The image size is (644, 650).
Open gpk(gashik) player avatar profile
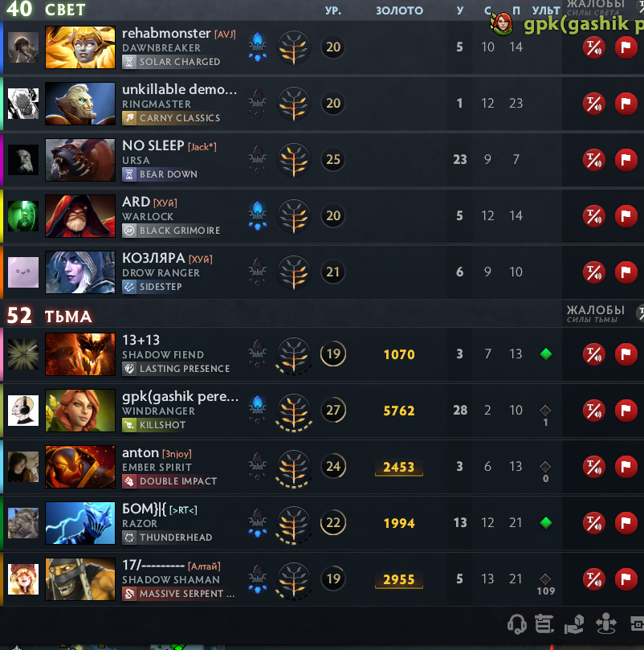tap(23, 411)
